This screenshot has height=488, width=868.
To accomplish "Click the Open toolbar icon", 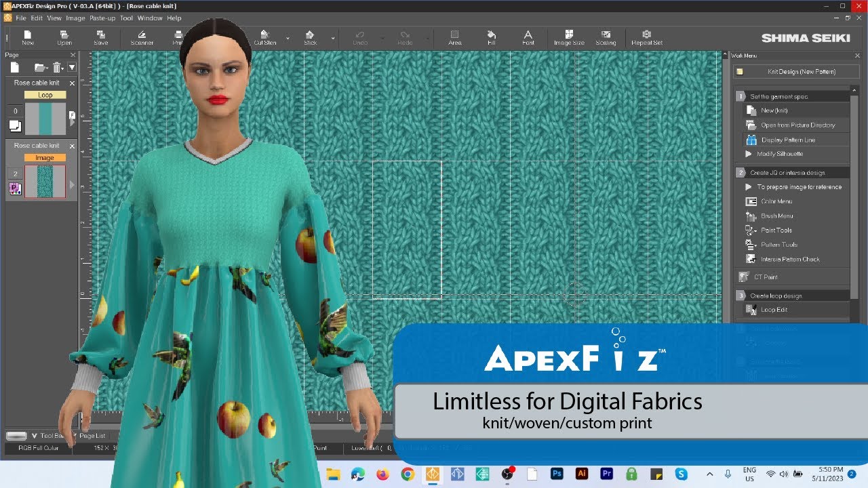I will (64, 37).
